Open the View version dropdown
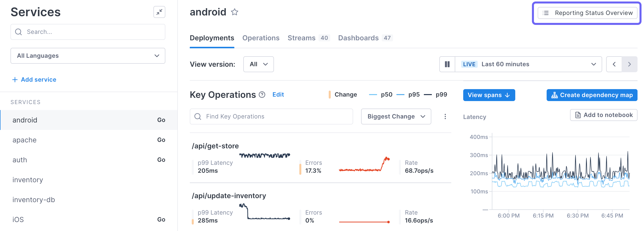 coord(258,64)
